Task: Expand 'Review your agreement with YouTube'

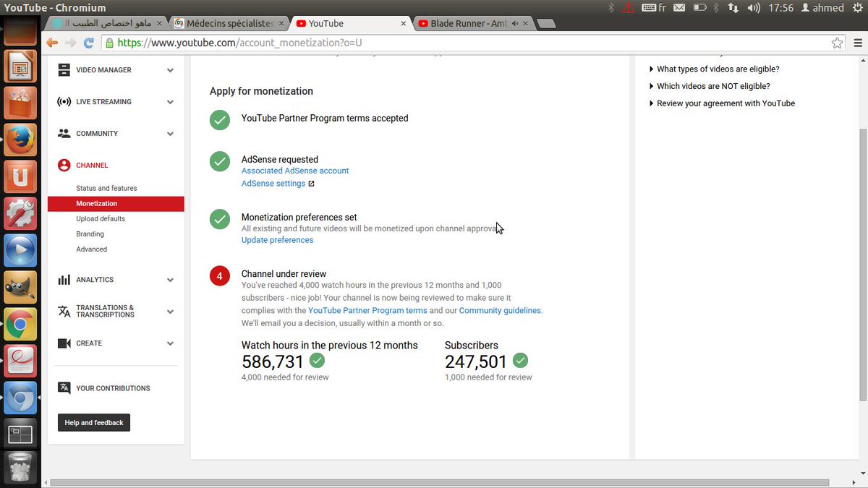Action: 722,103
